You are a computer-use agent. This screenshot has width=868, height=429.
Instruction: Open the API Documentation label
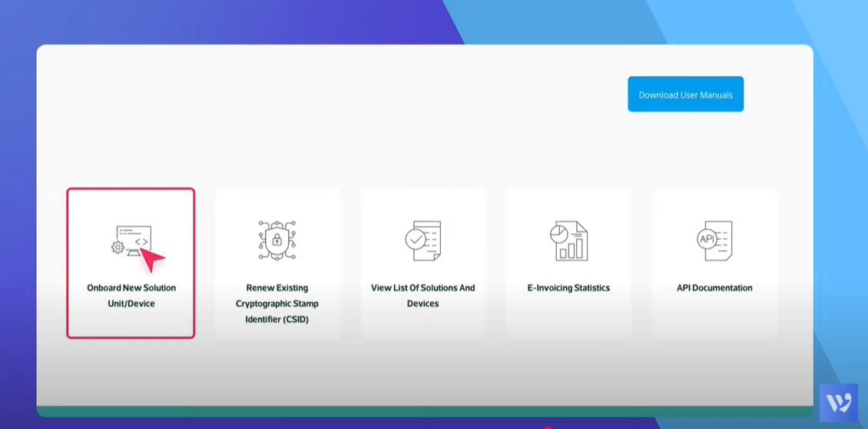[x=714, y=288]
